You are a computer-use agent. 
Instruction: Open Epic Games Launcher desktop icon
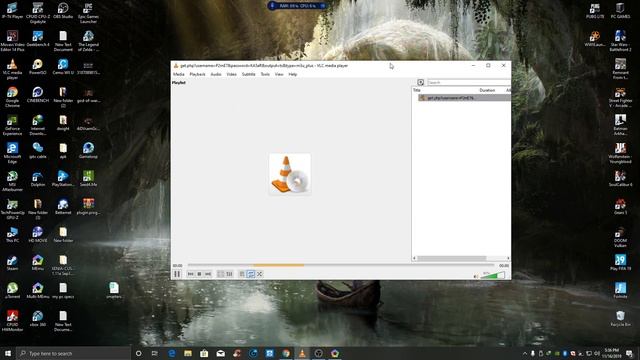88,13
